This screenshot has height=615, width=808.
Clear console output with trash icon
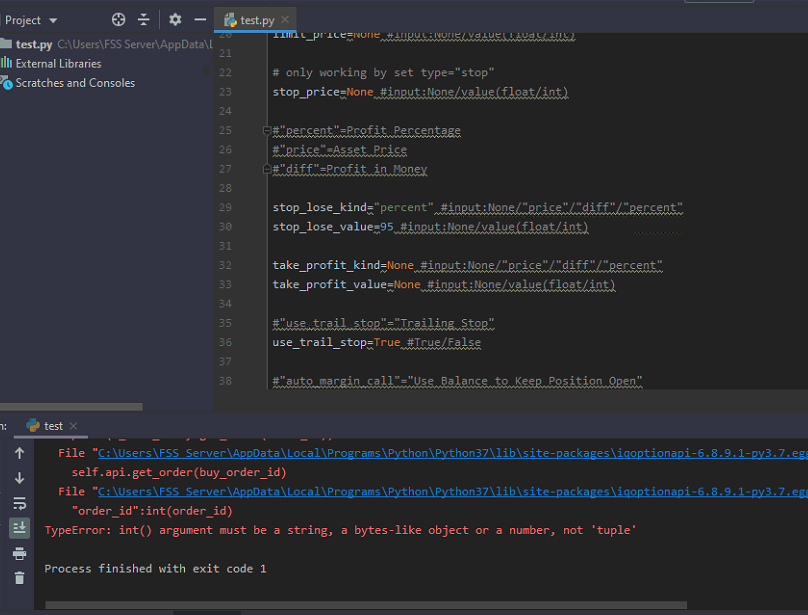pyautogui.click(x=19, y=577)
